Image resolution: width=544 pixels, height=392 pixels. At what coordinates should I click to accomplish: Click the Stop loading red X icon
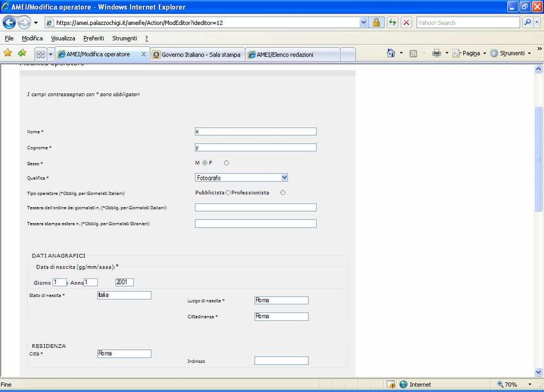[406, 22]
